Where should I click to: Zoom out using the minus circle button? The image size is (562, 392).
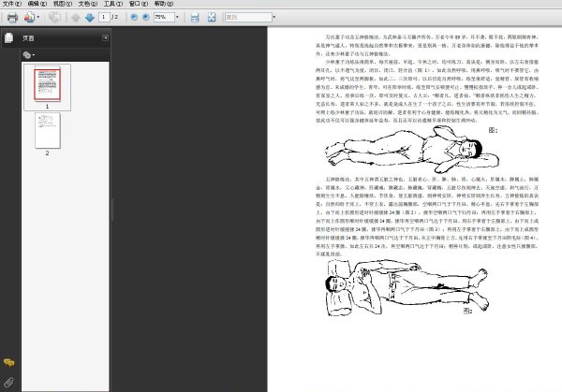(x=134, y=17)
